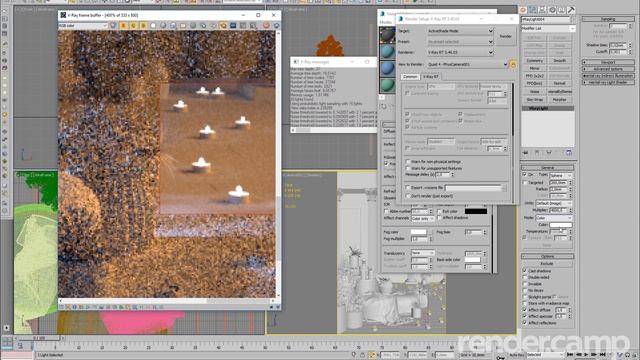Click the Noise modifier button

pos(534,91)
